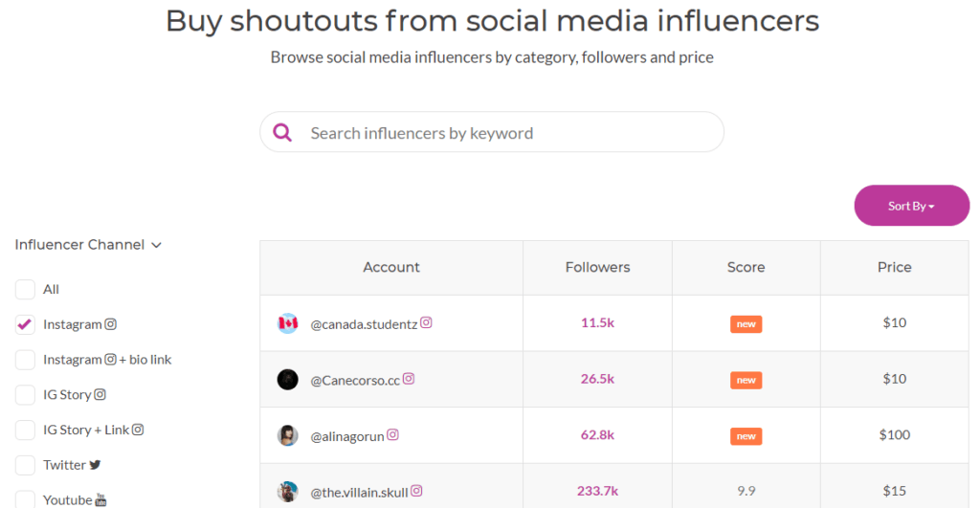Focus the search influencers by keyword field
Viewport: 980px width, 508px height.
507,133
